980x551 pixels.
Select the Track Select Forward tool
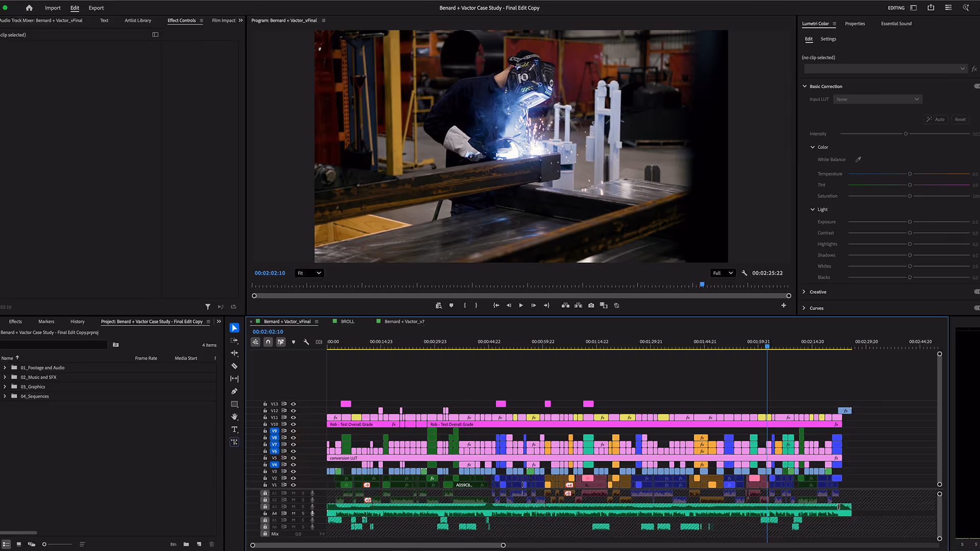point(234,340)
